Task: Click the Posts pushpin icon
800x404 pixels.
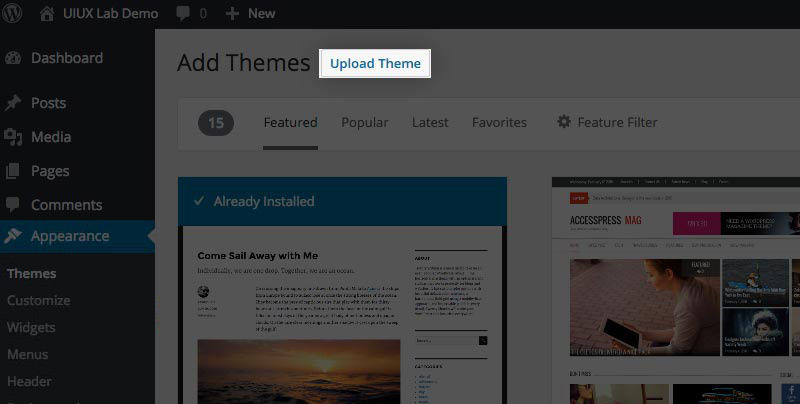Action: (13, 103)
